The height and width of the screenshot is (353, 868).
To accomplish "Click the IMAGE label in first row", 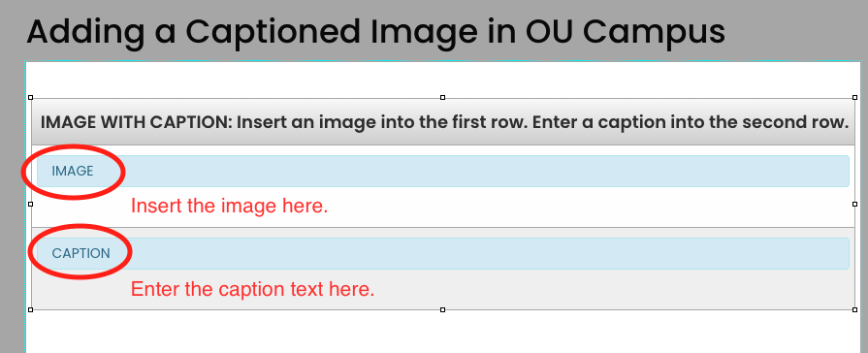I will pos(73,171).
